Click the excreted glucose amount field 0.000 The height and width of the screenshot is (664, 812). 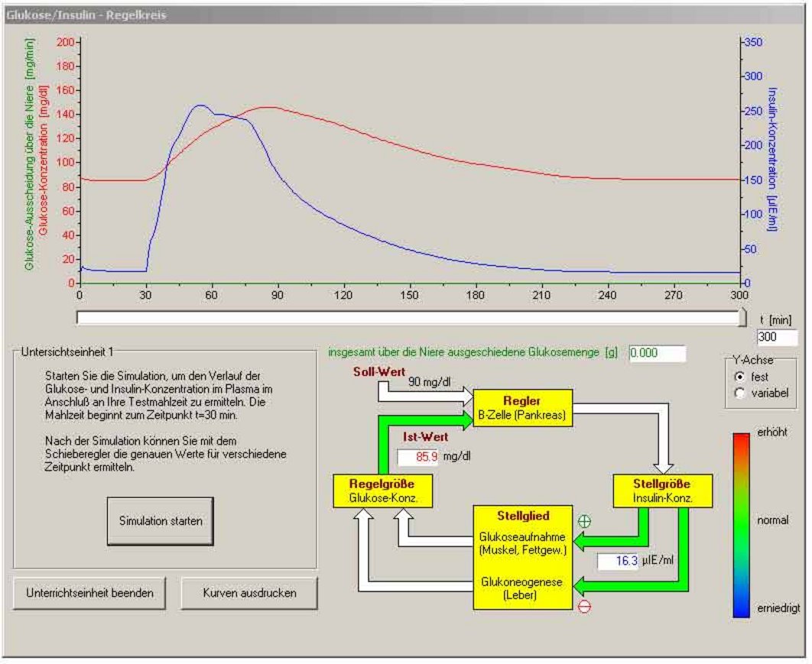658,354
